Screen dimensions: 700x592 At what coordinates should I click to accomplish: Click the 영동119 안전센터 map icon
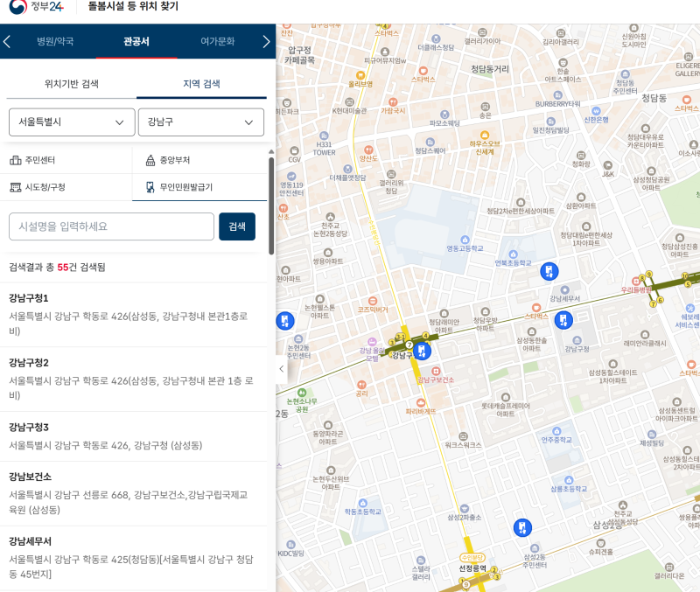(291, 177)
